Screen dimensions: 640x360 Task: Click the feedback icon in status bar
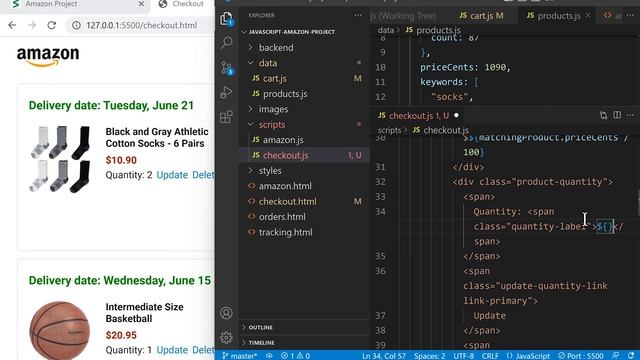pyautogui.click(x=616, y=356)
